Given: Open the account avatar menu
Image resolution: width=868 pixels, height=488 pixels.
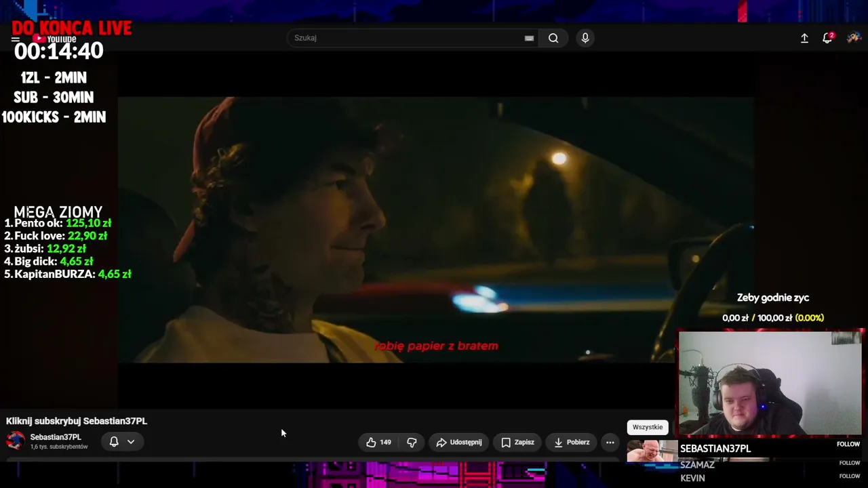Looking at the screenshot, I should coord(854,38).
